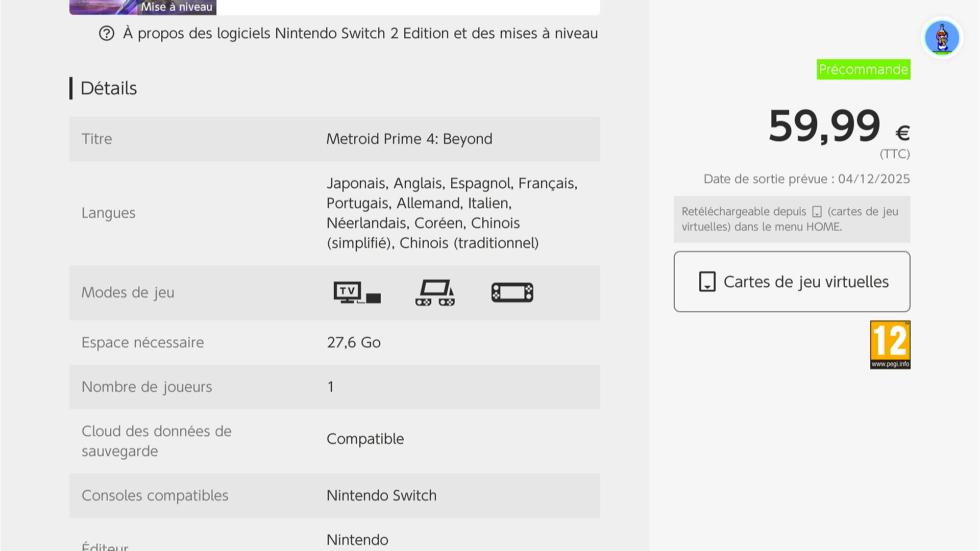Click the PEGI 12 rating badge
The width and height of the screenshot is (980, 551).
coord(890,345)
